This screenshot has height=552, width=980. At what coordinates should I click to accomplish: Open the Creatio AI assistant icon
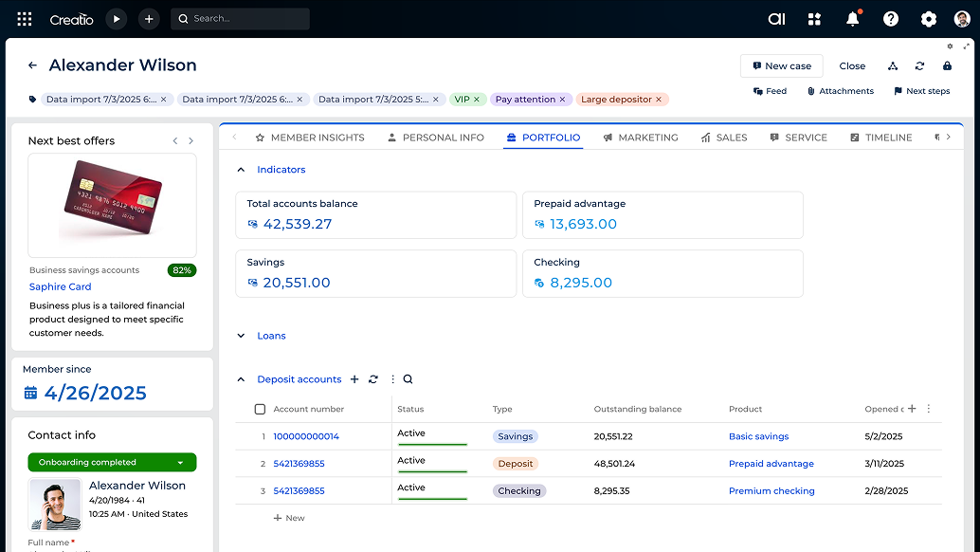click(x=776, y=19)
